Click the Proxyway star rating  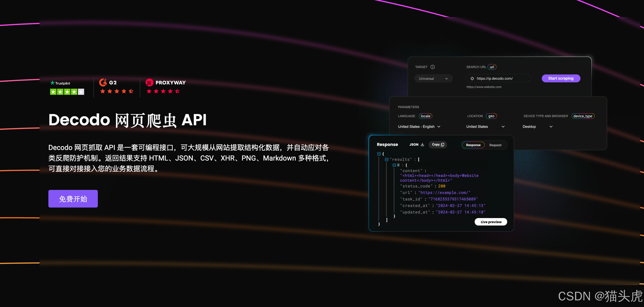(x=163, y=91)
